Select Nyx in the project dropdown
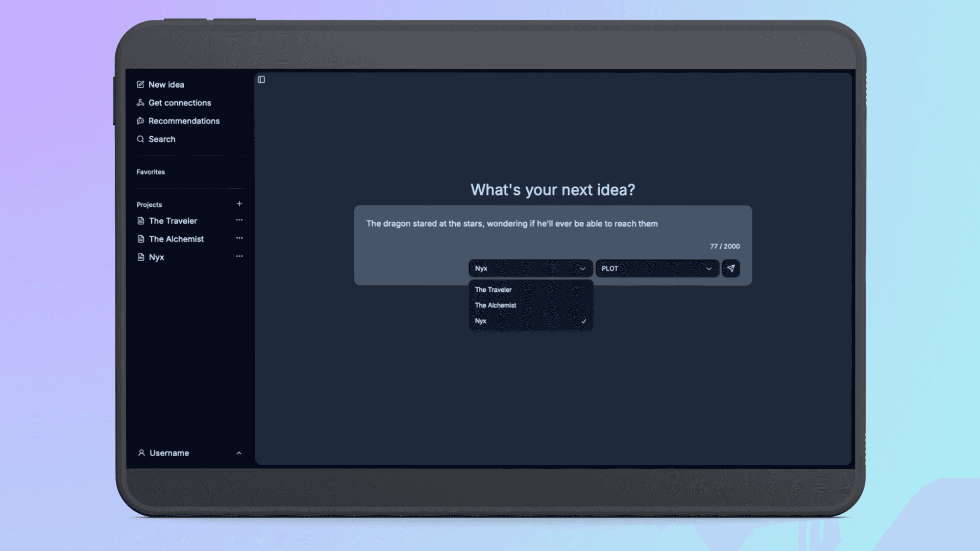Viewport: 980px width, 551px height. point(529,321)
